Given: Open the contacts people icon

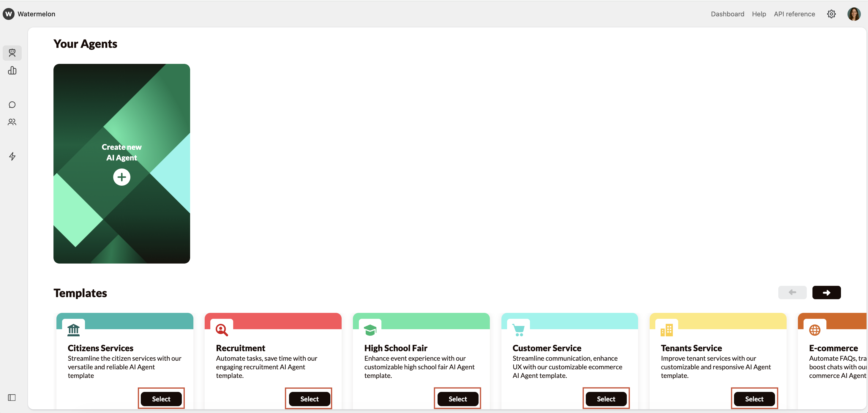Looking at the screenshot, I should pyautogui.click(x=12, y=122).
